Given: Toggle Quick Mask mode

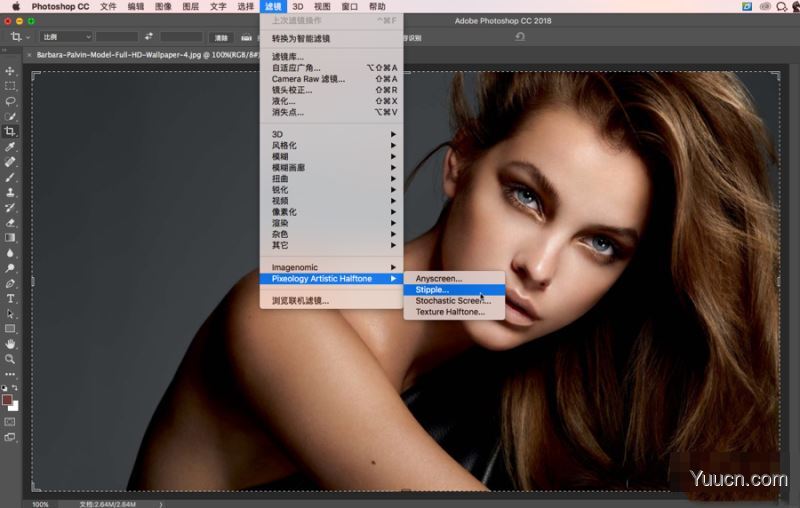Looking at the screenshot, I should (x=10, y=422).
